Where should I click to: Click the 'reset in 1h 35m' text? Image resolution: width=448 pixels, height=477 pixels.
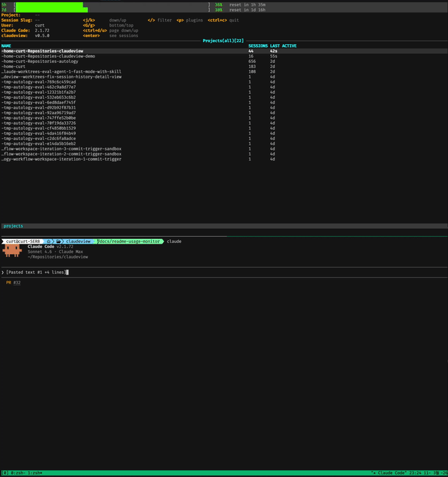(247, 5)
